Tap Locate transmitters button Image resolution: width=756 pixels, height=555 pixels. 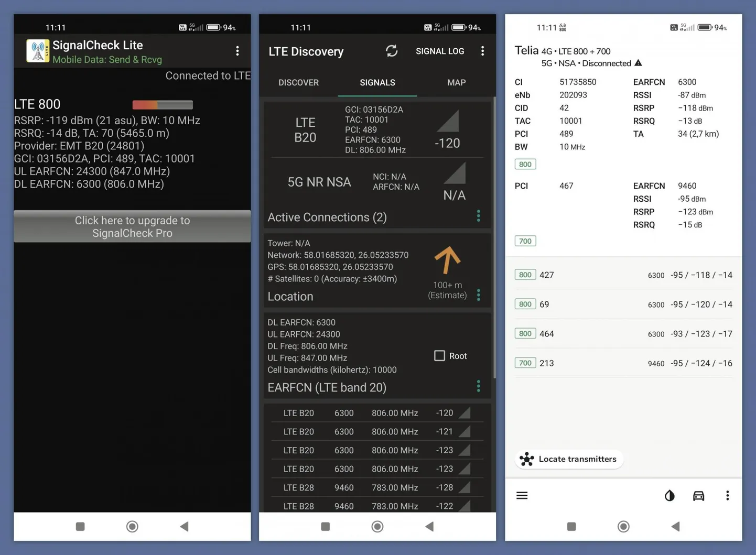[x=569, y=459]
